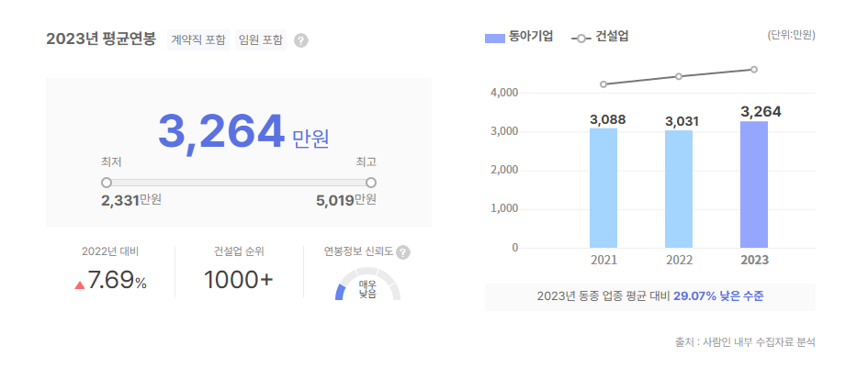Click the 최고 slider handle
868x390 pixels.
(371, 183)
